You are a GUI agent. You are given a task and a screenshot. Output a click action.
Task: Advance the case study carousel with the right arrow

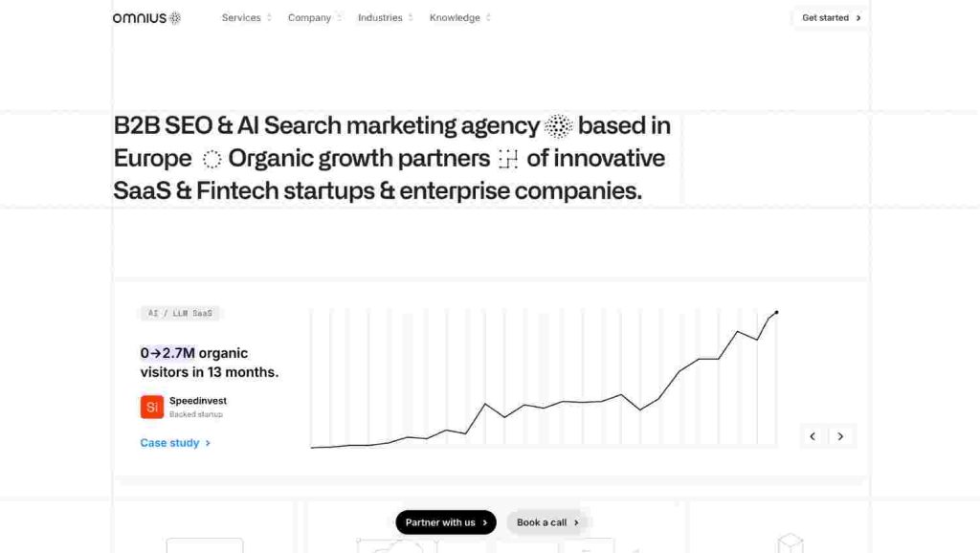pos(840,435)
